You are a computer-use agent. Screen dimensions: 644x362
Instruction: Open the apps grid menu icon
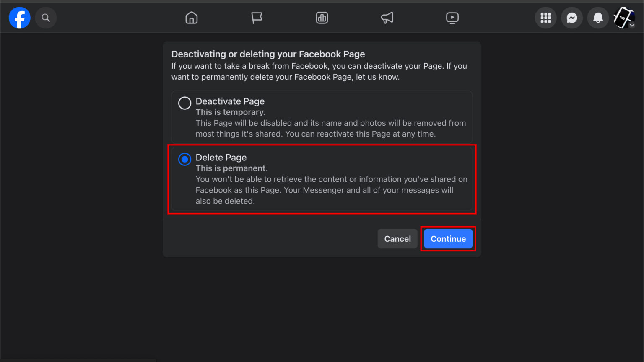[545, 18]
